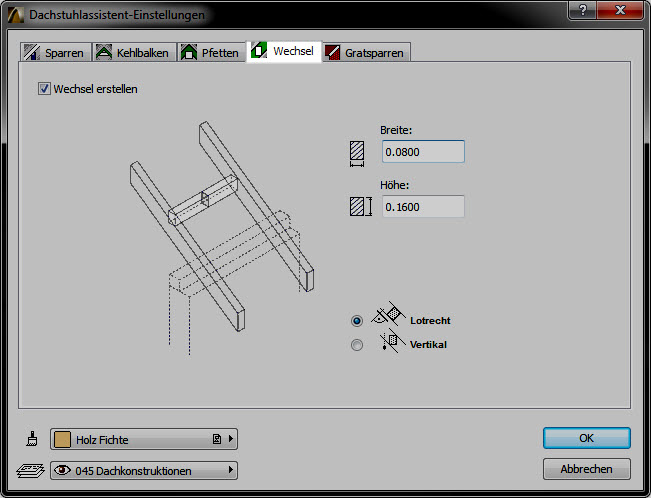The height and width of the screenshot is (498, 651).
Task: Open the Kehlbalken tab
Action: pyautogui.click(x=134, y=52)
